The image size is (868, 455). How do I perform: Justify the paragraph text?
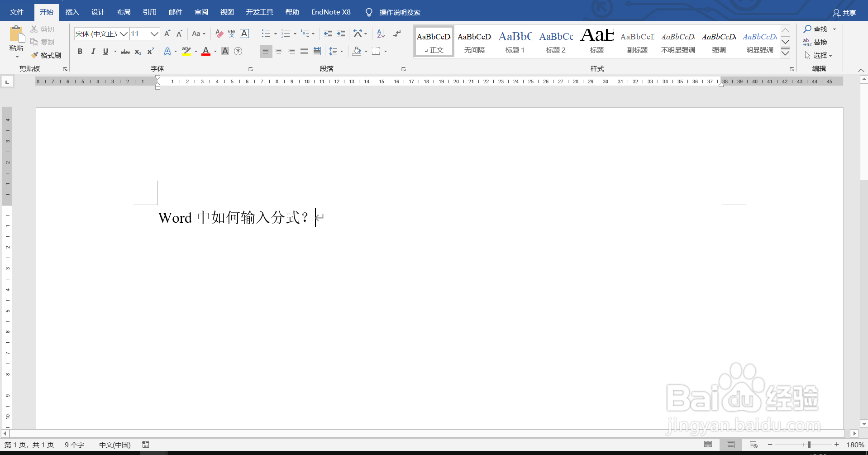(304, 51)
